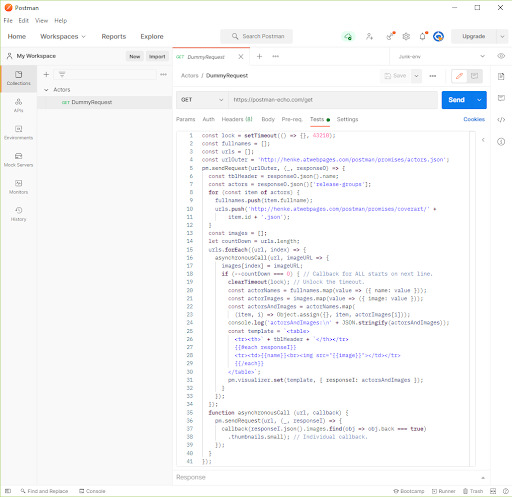This screenshot has width=512, height=497.
Task: Open the APIs sidebar panel
Action: [18, 105]
